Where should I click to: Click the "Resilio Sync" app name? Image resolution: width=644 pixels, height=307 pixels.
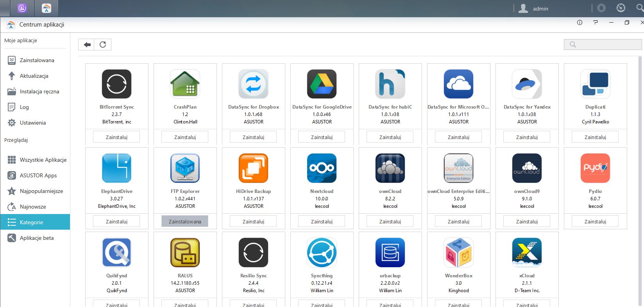pyautogui.click(x=254, y=276)
